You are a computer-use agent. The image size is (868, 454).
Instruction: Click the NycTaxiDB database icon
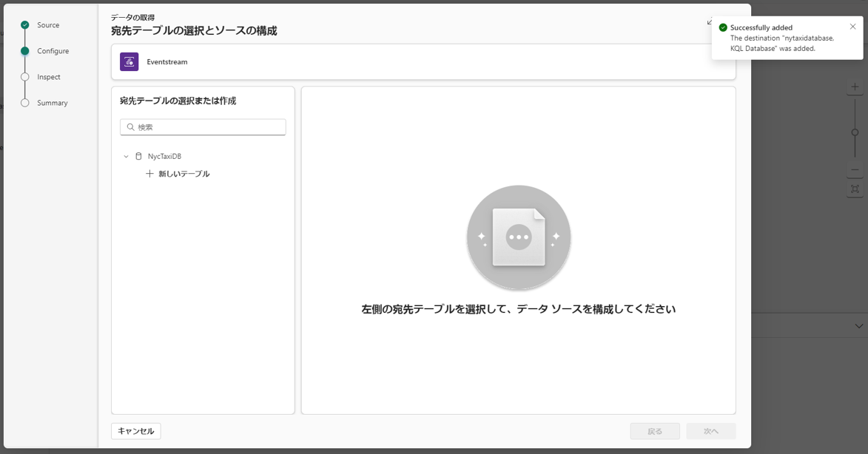click(x=139, y=157)
